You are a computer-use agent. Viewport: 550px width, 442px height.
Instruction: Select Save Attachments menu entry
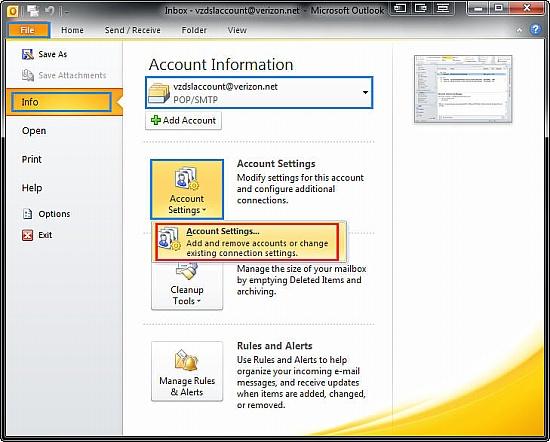tap(72, 75)
